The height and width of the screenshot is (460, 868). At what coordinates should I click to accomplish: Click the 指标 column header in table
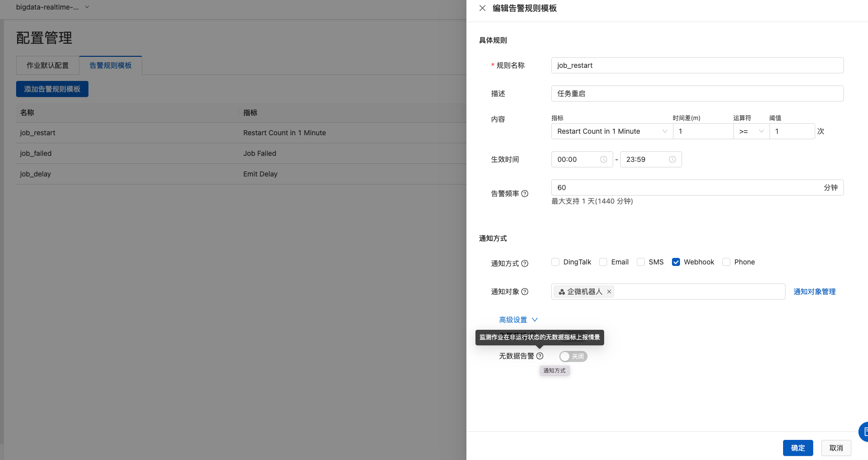coord(250,113)
